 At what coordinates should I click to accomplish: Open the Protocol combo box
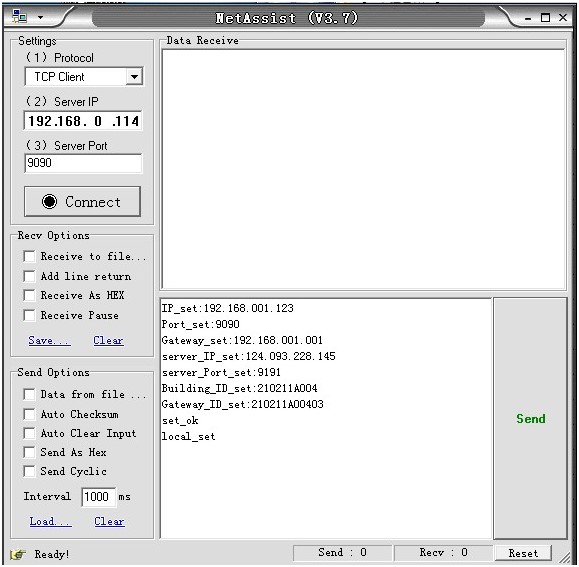point(84,77)
